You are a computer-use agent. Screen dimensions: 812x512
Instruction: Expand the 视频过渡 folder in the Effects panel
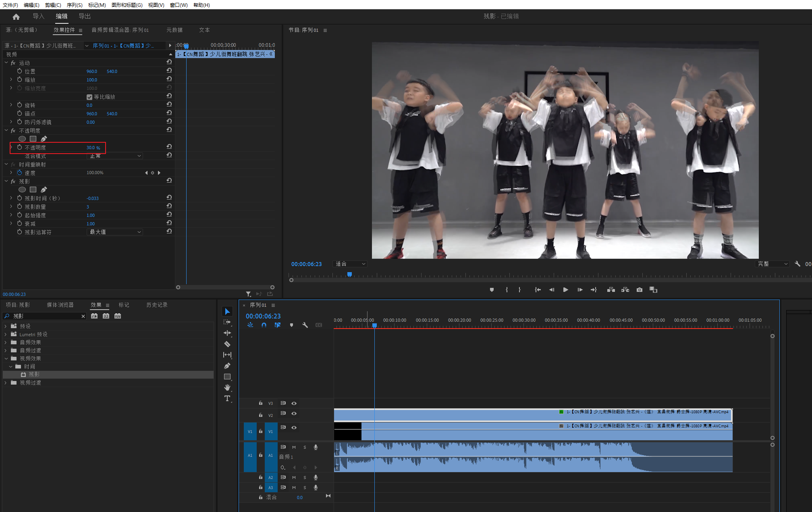click(6, 383)
